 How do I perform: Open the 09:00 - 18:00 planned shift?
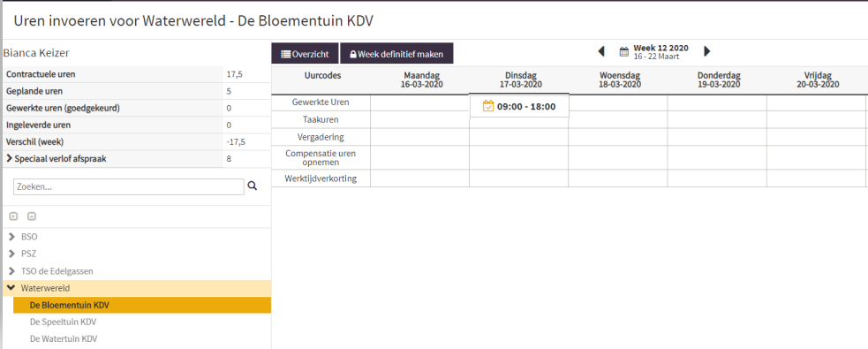tap(519, 106)
